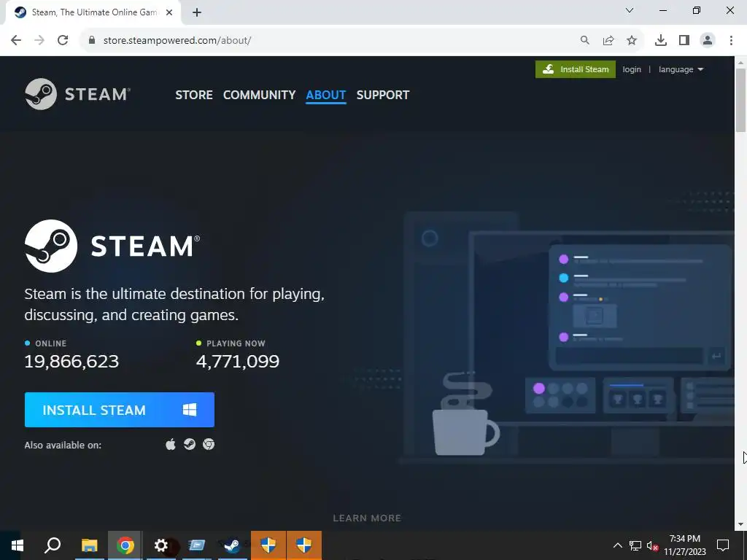Click the network tray icon
747x560 pixels.
tap(635, 545)
